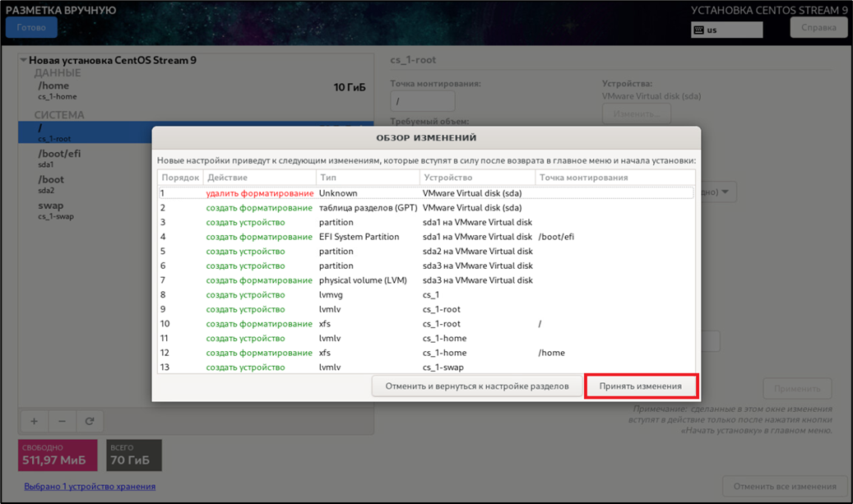The height and width of the screenshot is (504, 853).
Task: Click the 'Действие' column header
Action: pyautogui.click(x=259, y=178)
